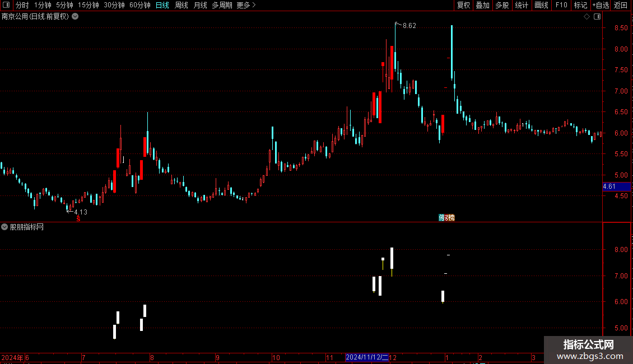Click month 8 on the time axis

tap(152, 357)
